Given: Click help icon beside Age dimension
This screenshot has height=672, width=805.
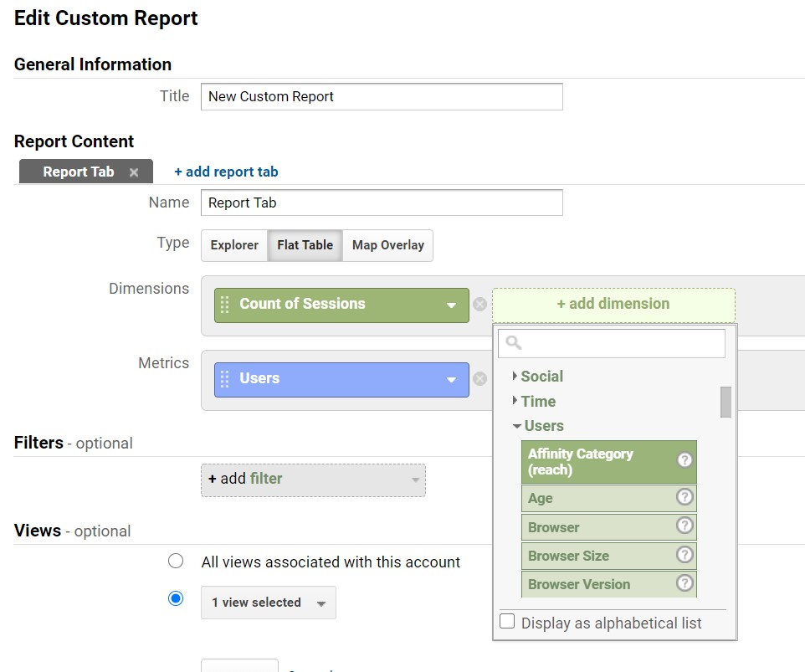Looking at the screenshot, I should [685, 497].
